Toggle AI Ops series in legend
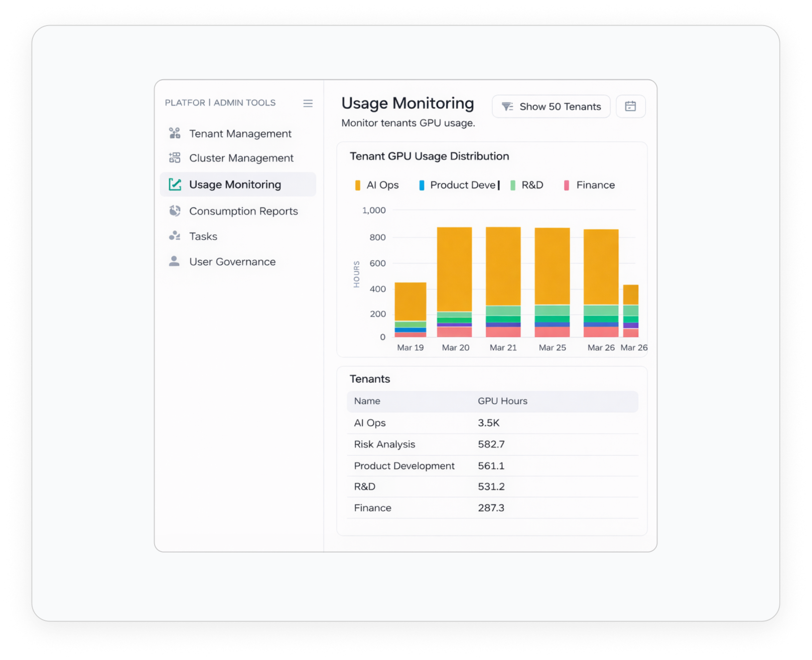This screenshot has width=812, height=660. tap(376, 185)
